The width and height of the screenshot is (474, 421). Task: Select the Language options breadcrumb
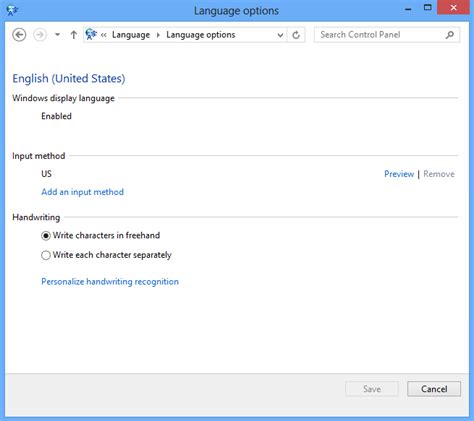point(201,35)
